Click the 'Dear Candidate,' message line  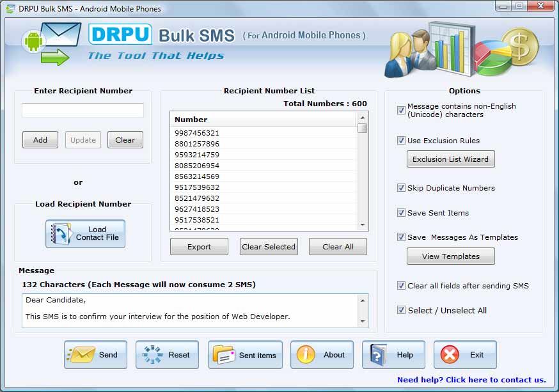point(56,300)
